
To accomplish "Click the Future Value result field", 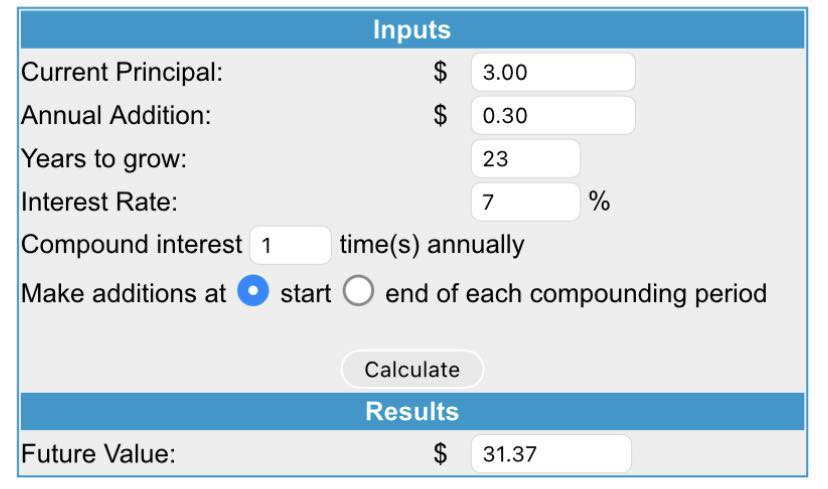I will tap(551, 454).
